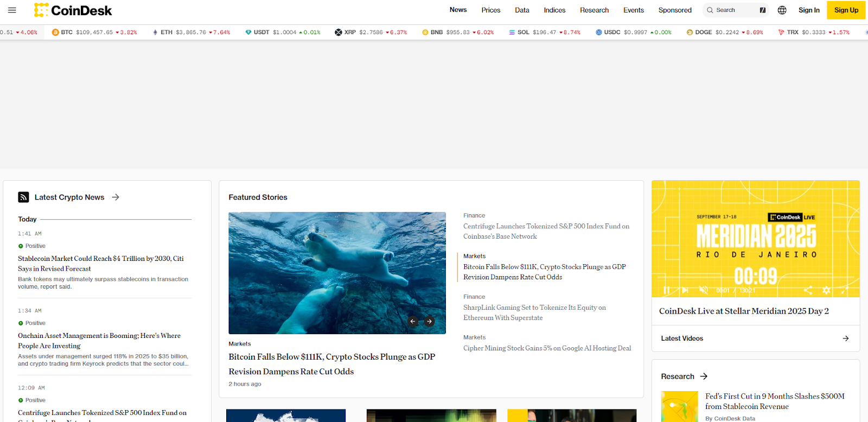Viewport: 868px width, 422px height.
Task: Click the Latest Crypto News heading
Action: 69,197
